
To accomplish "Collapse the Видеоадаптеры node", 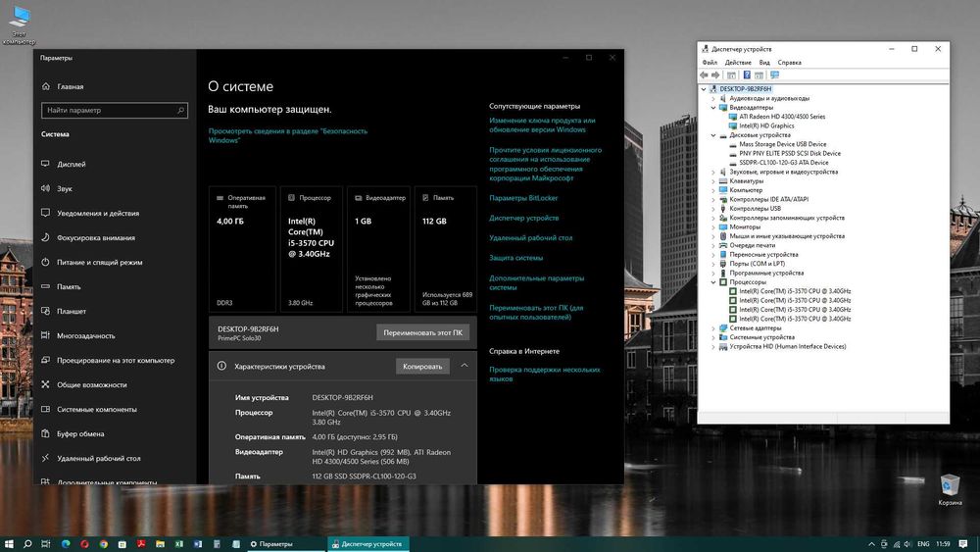I will point(713,108).
